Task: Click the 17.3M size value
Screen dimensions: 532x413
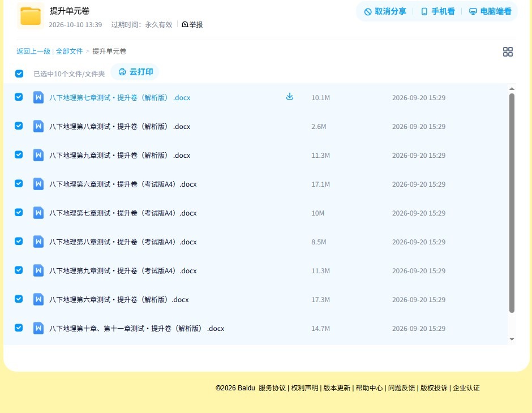Action: click(321, 299)
